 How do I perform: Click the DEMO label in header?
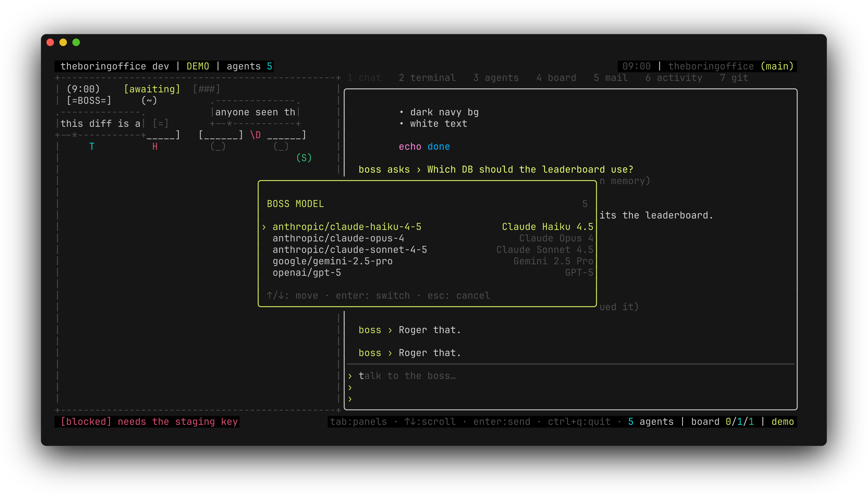tap(198, 66)
